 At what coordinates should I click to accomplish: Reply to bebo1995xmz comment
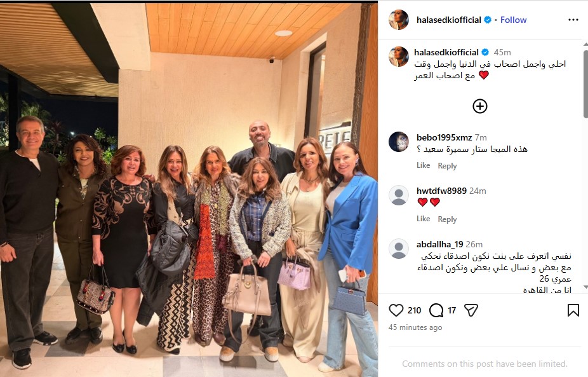447,165
